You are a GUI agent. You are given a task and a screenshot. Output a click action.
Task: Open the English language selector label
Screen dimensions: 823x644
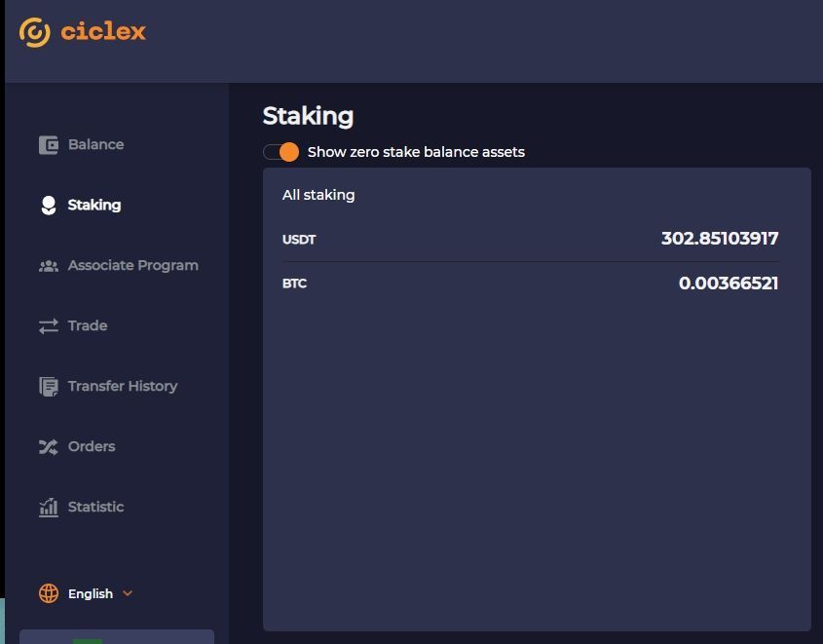click(91, 593)
